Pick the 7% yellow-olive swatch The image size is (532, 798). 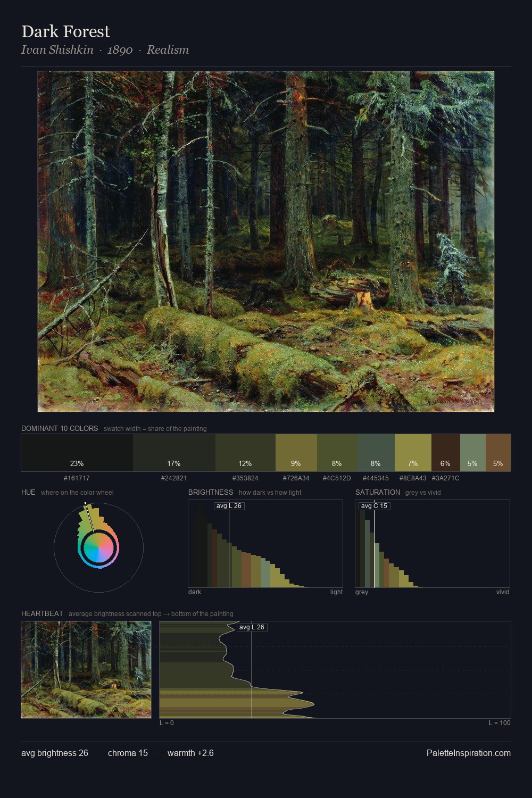tap(413, 453)
